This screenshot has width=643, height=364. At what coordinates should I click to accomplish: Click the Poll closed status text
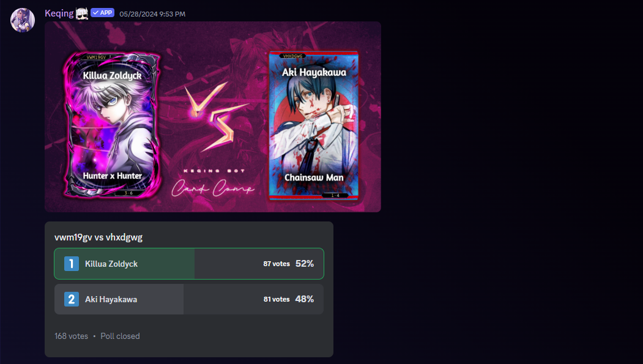pyautogui.click(x=120, y=336)
